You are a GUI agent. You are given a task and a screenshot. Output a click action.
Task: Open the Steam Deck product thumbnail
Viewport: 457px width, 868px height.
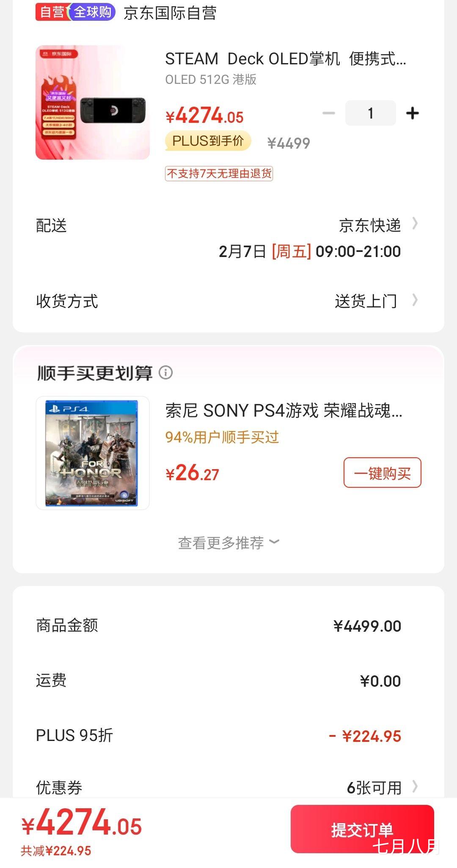pyautogui.click(x=93, y=102)
